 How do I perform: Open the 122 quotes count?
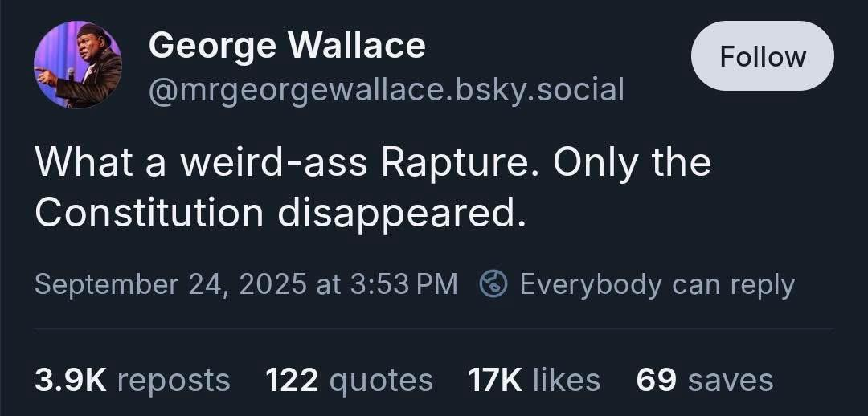tap(292, 379)
